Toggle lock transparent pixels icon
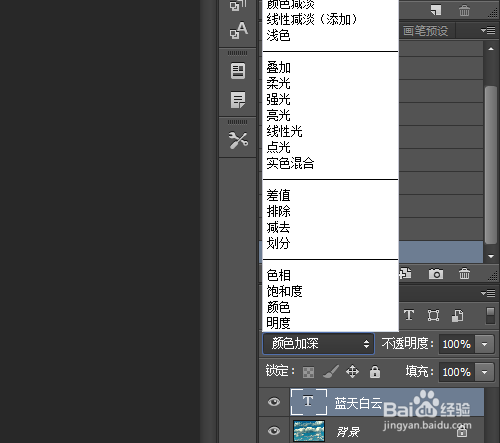This screenshot has width=500, height=443. tap(308, 372)
